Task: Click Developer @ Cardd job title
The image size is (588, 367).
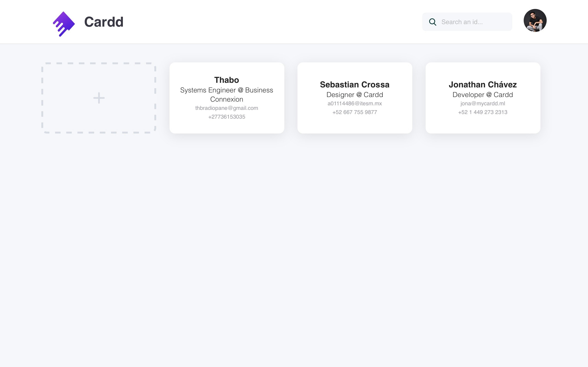Action: coord(483,95)
